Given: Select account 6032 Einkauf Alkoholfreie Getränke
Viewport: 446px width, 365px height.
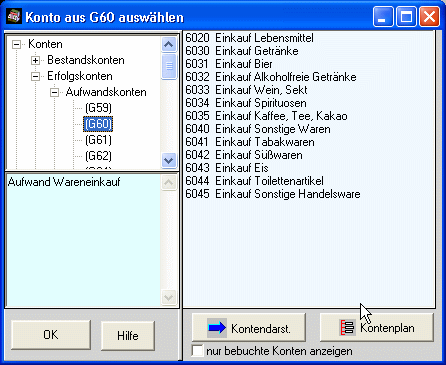Looking at the screenshot, I should 271,77.
